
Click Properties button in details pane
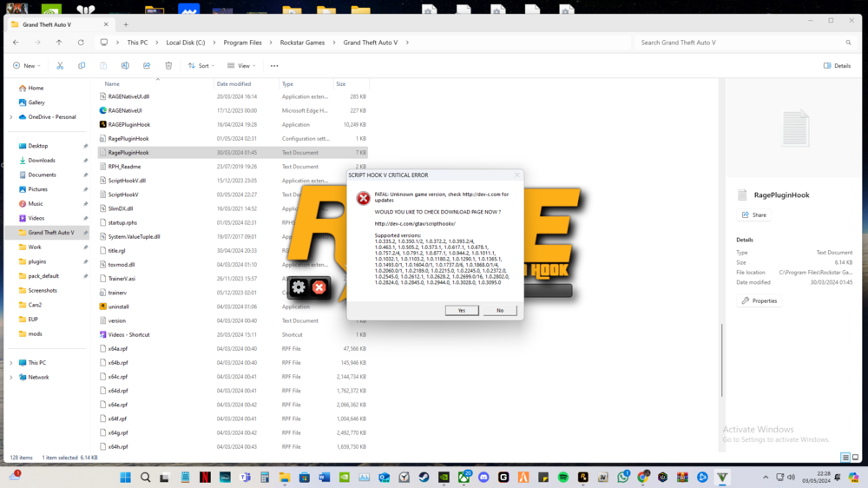[x=759, y=300]
